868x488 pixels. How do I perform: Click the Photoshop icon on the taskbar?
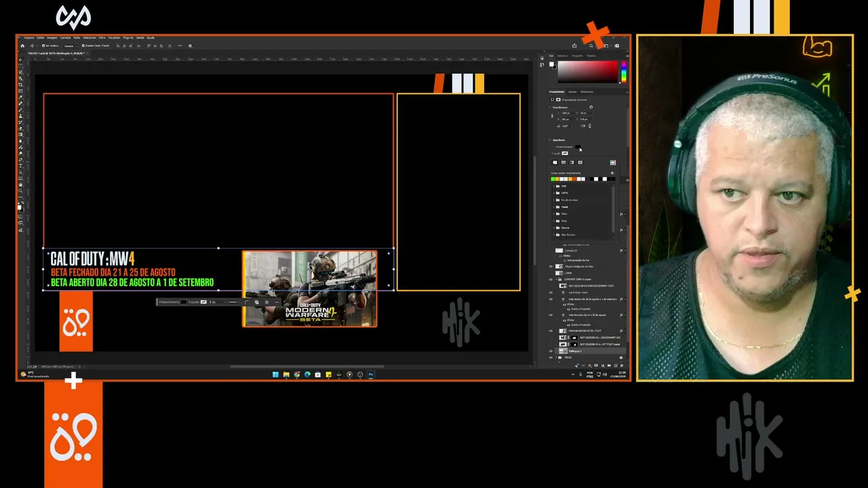[371, 374]
